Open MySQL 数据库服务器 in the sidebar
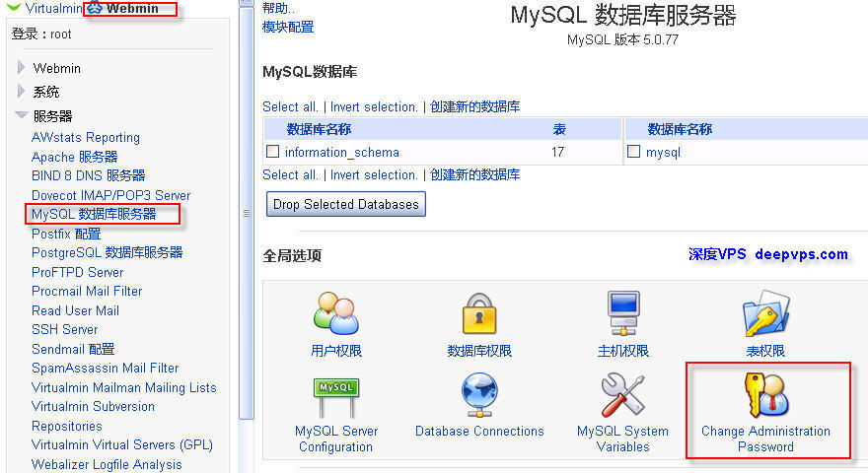Screen dimensions: 868x473 click(94, 214)
